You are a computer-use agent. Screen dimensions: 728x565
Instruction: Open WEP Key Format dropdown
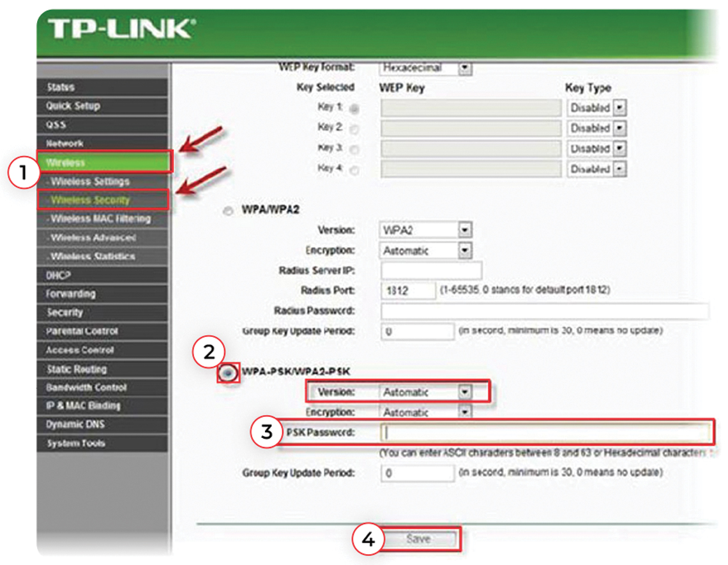click(x=426, y=68)
